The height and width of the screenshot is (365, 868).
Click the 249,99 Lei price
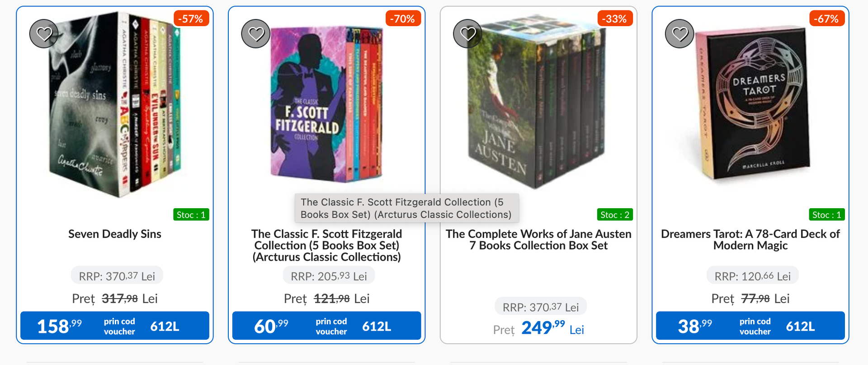point(543,328)
